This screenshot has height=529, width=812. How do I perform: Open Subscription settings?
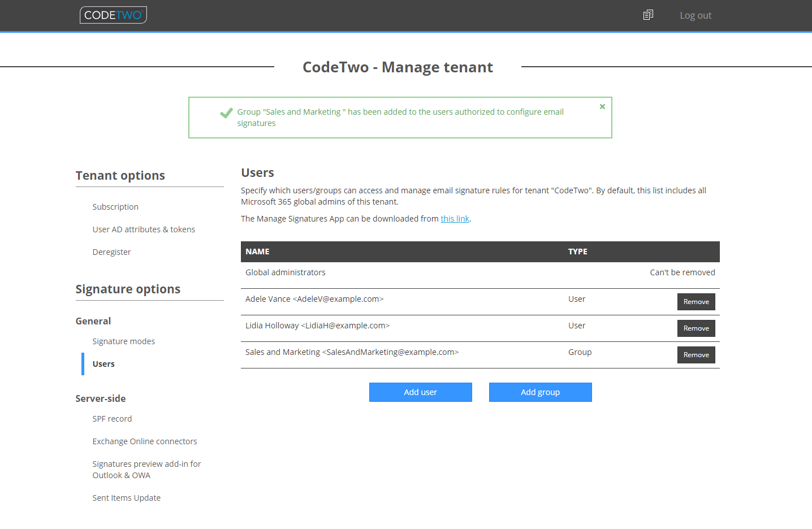point(115,206)
